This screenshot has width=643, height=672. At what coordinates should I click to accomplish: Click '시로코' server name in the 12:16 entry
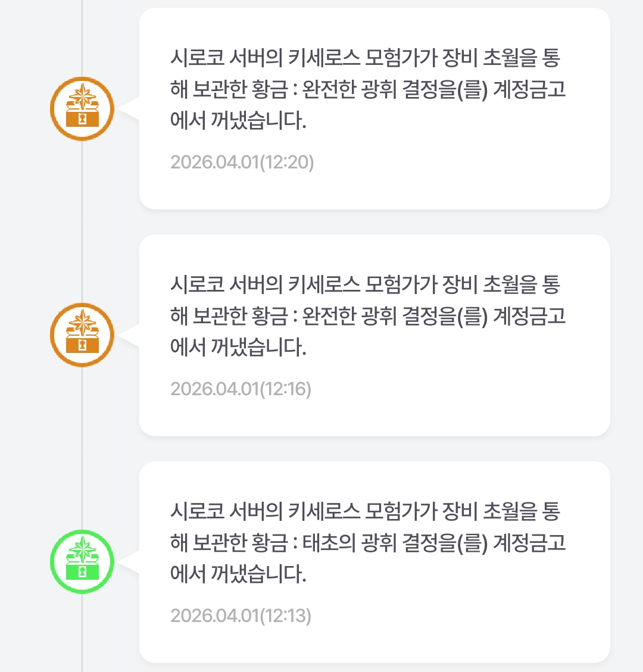pos(197,285)
